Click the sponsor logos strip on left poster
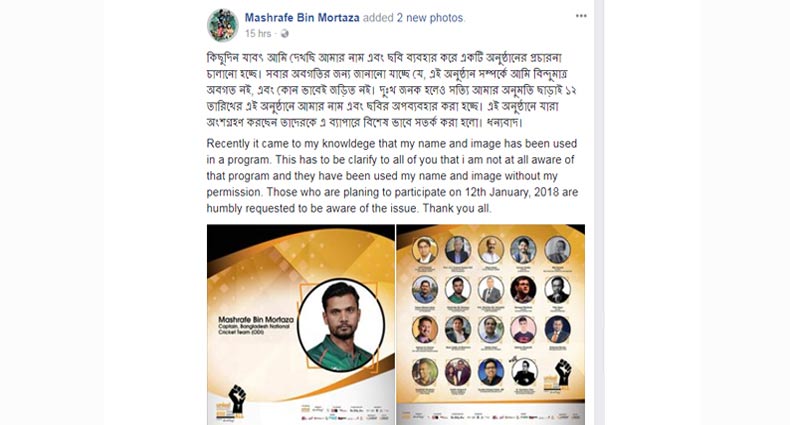The image size is (790, 425). 345,412
